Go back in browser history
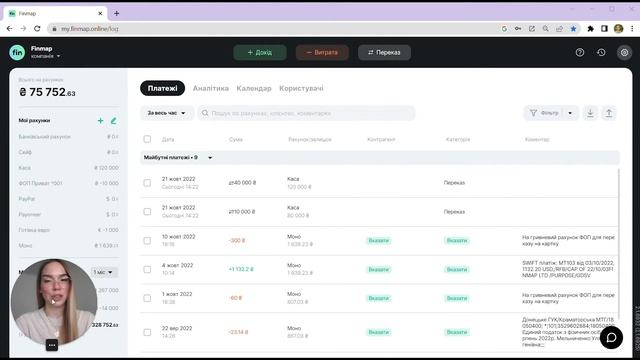The image size is (640, 360). [9, 29]
